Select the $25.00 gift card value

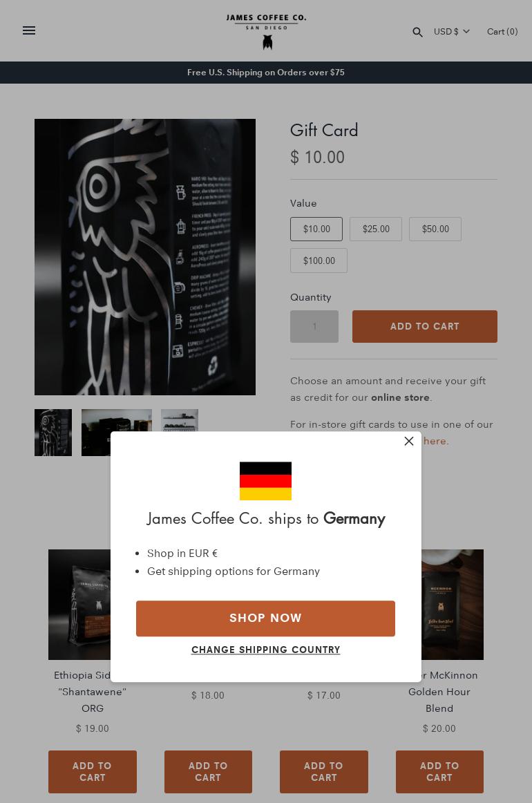376,229
